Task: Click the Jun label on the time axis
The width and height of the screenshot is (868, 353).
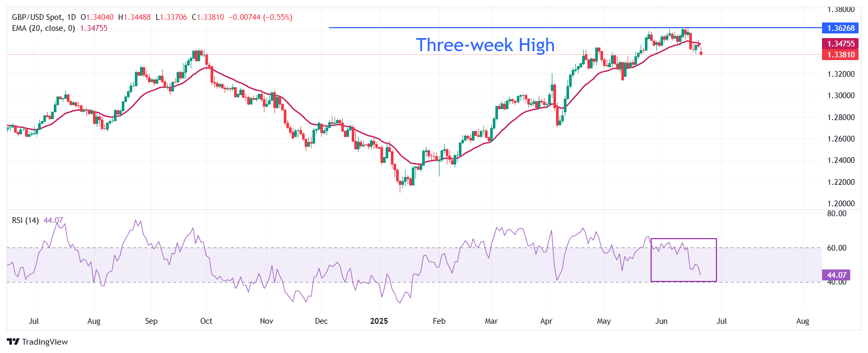Action: 662,321
